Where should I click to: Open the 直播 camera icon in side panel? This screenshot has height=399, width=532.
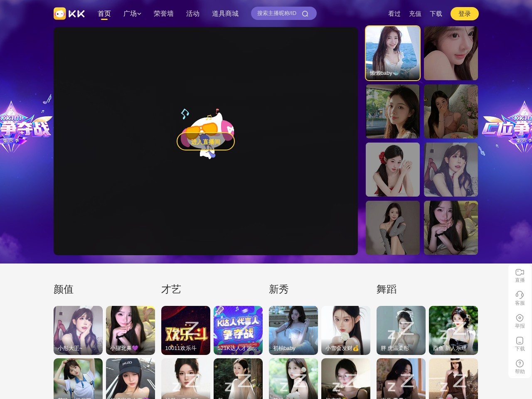pyautogui.click(x=520, y=272)
